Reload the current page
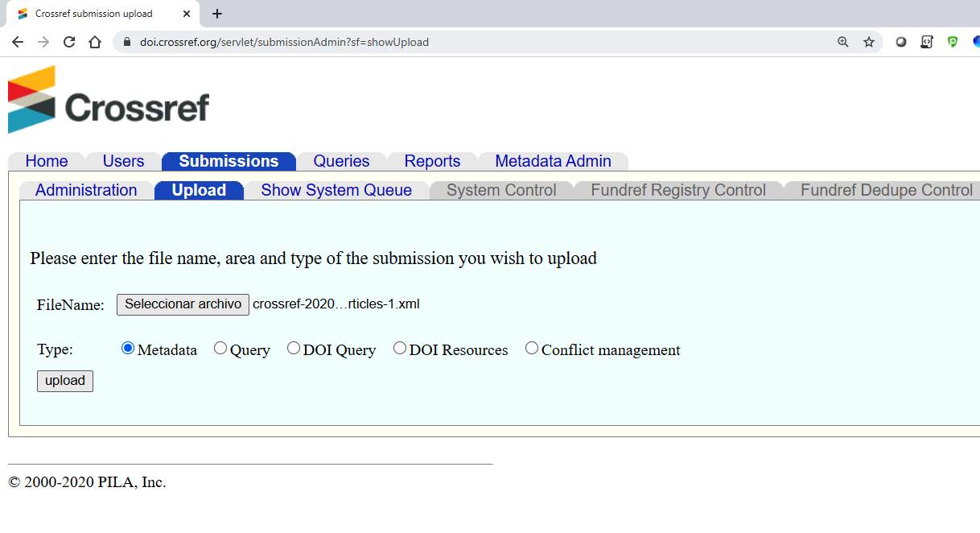Screen dimensions: 980x533 [68, 41]
